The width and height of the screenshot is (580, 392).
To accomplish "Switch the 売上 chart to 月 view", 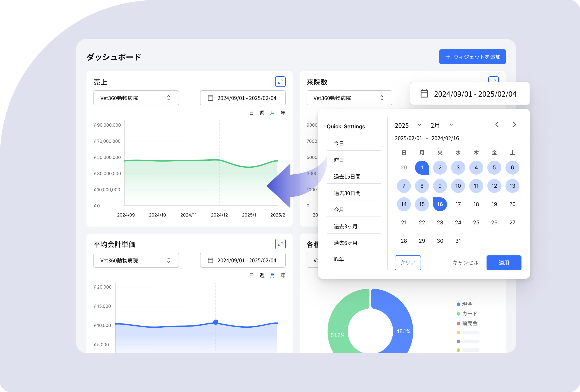I will tap(272, 113).
